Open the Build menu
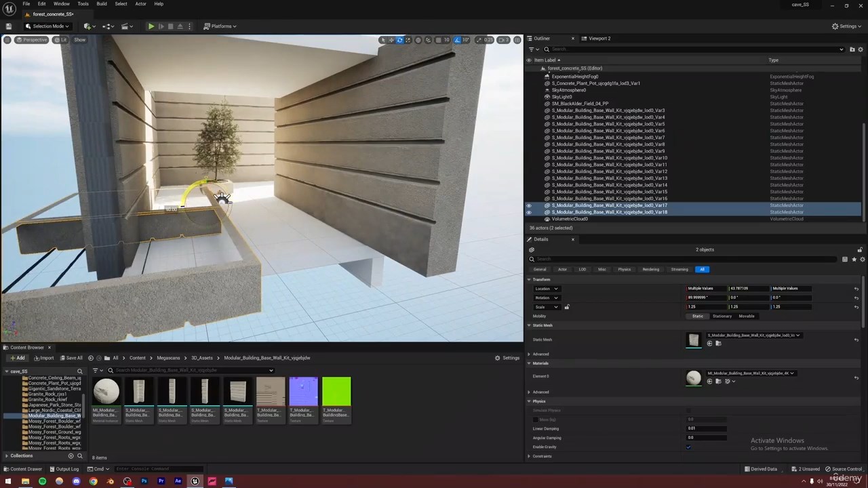868x488 pixels. click(x=101, y=4)
